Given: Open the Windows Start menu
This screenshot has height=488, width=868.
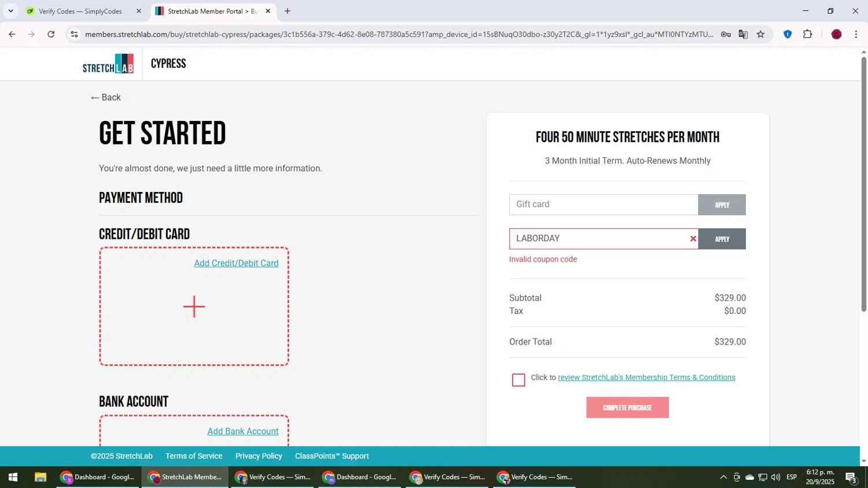Looking at the screenshot, I should [x=13, y=477].
